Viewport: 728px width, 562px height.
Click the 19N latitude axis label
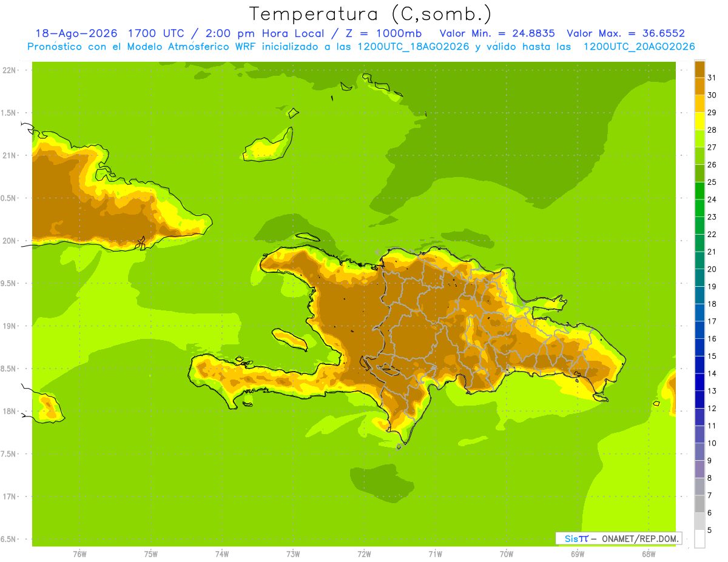(x=10, y=326)
